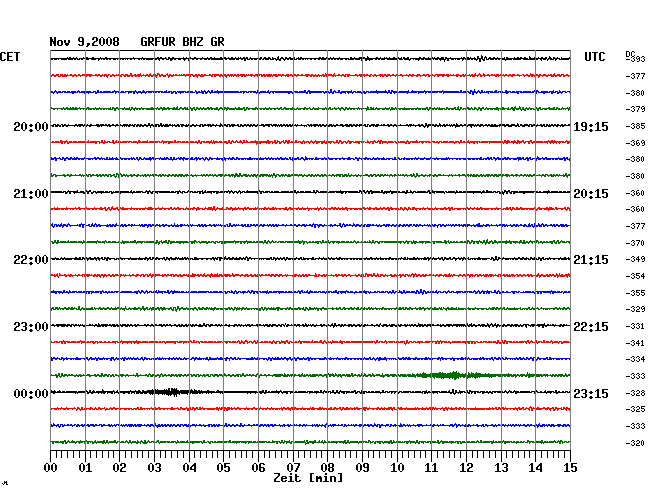The width and height of the screenshot is (650, 494).
Task: Click the DC value -341
Action: click(635, 343)
